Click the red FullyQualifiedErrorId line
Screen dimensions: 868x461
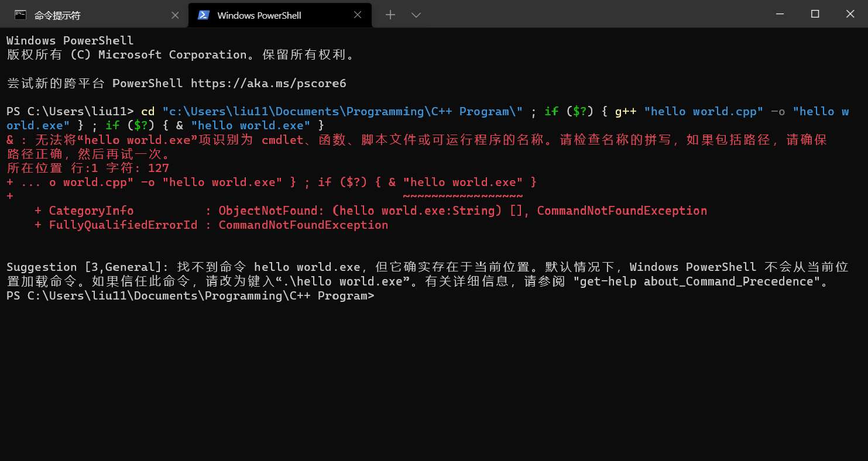pyautogui.click(x=211, y=225)
